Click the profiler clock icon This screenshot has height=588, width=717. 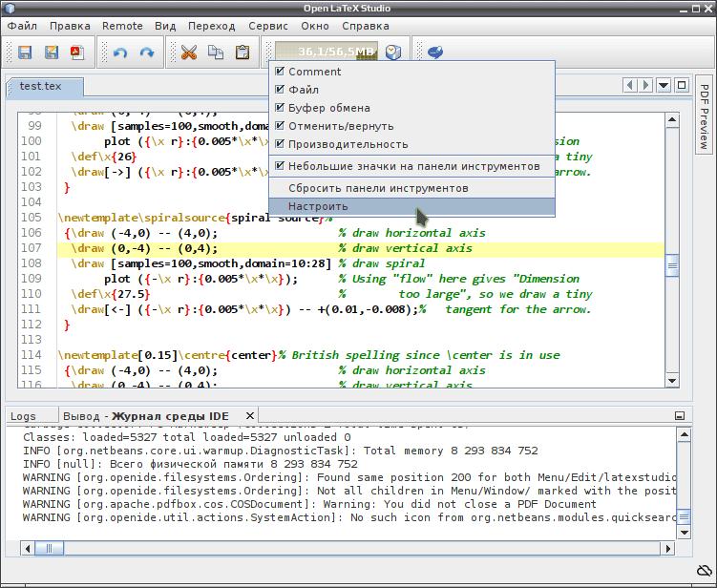392,52
